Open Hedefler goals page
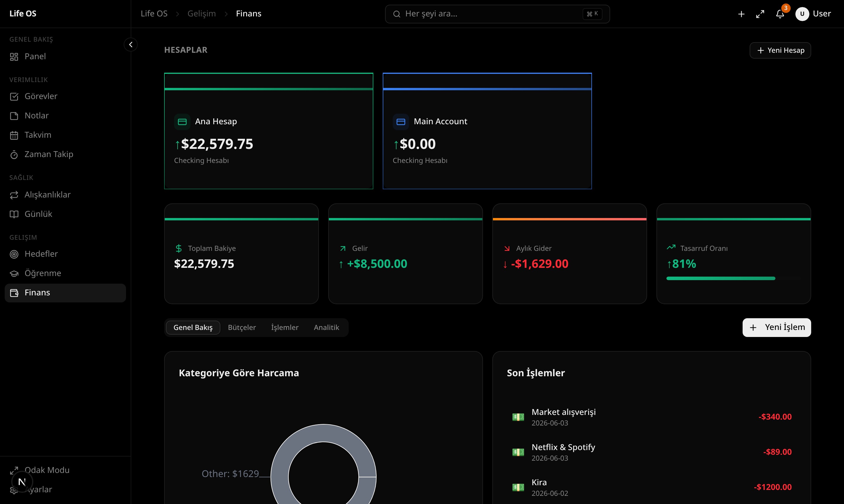The width and height of the screenshot is (844, 504). pyautogui.click(x=65, y=254)
